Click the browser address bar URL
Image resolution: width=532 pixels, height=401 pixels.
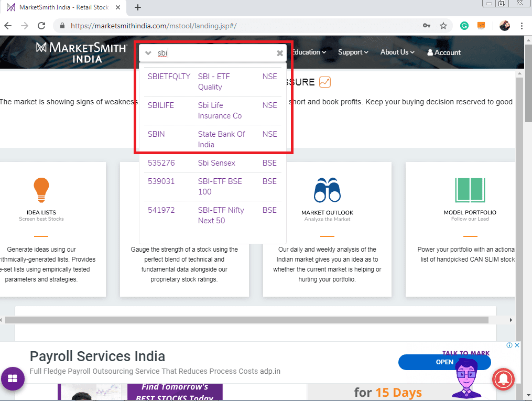154,26
